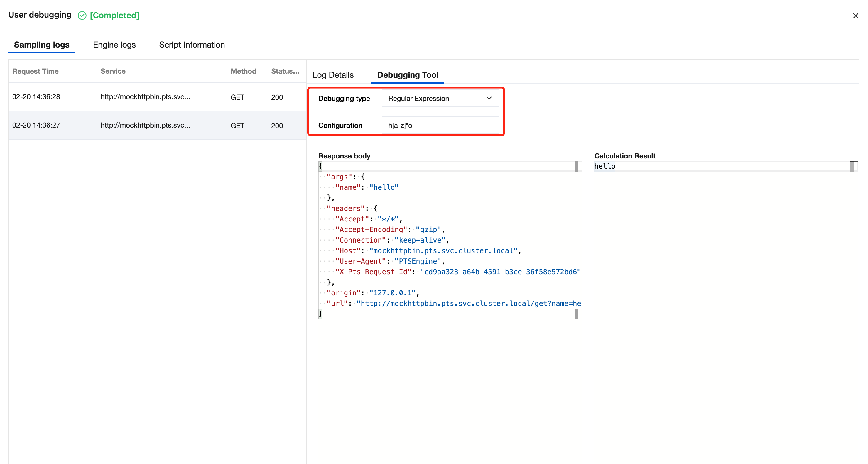
Task: Open the Script Information tab
Action: click(x=192, y=45)
